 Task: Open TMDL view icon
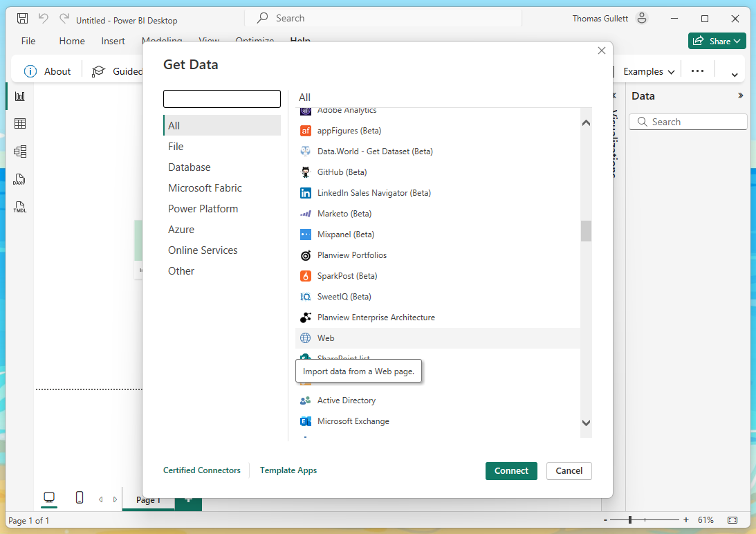pos(20,207)
